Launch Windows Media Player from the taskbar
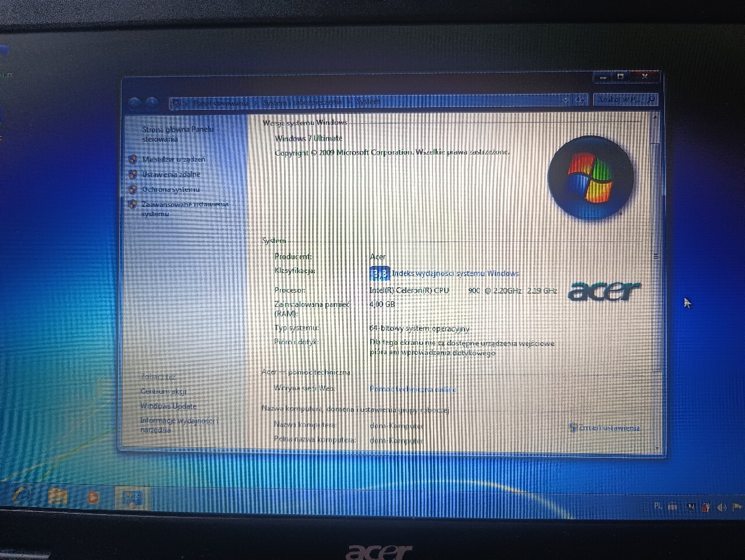Viewport: 745px width, 560px height. pos(92,497)
